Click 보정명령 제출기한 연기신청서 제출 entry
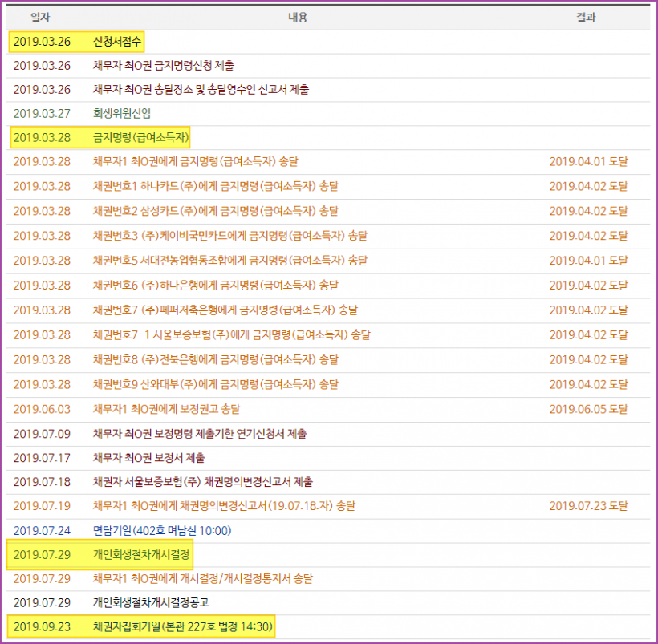 199,434
